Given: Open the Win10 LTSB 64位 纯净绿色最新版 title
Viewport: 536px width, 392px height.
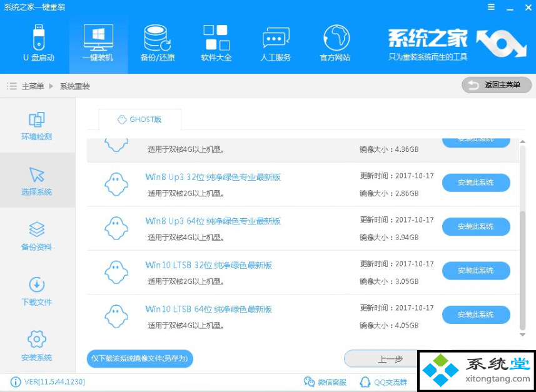Looking at the screenshot, I should [x=209, y=309].
